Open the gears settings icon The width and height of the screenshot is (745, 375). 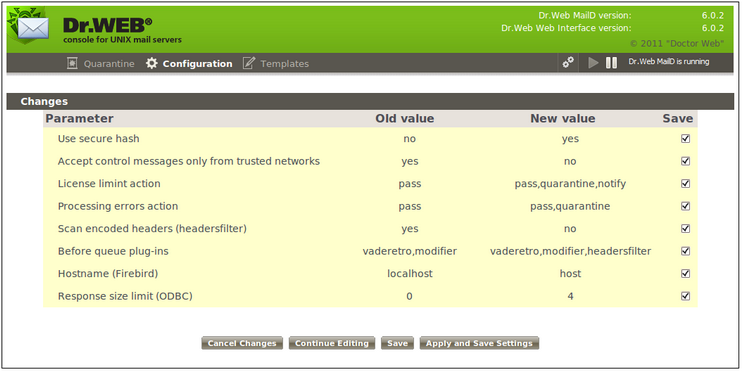(x=568, y=62)
